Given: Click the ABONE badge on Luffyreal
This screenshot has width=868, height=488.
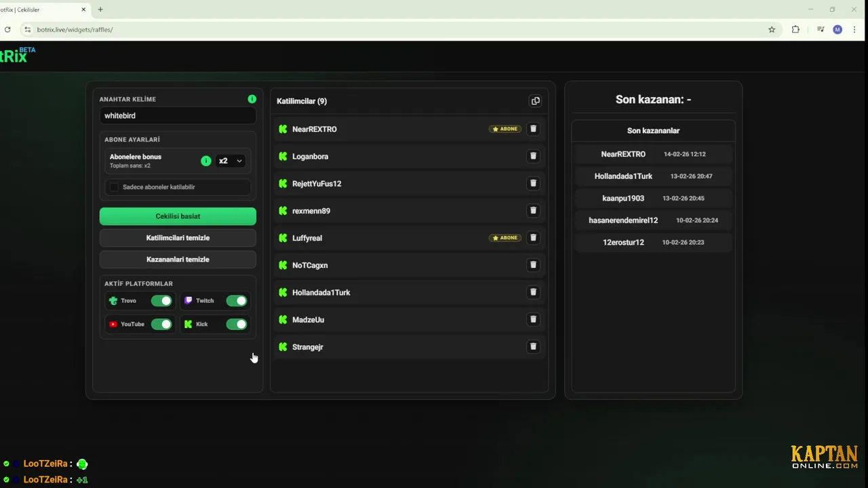Looking at the screenshot, I should tap(505, 238).
